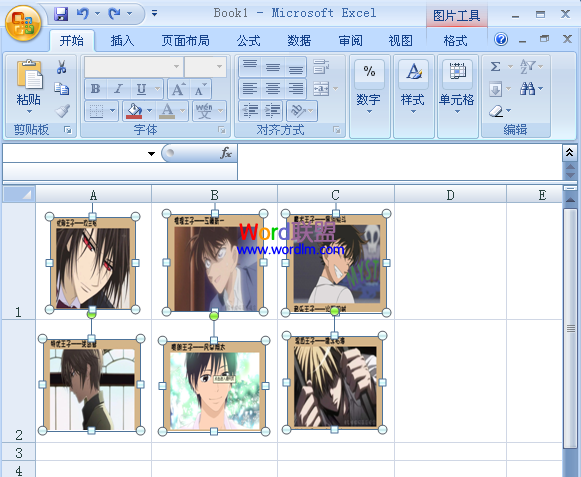Click the AutoSum sigma icon
Screen dimensions: 581x477
[x=496, y=67]
